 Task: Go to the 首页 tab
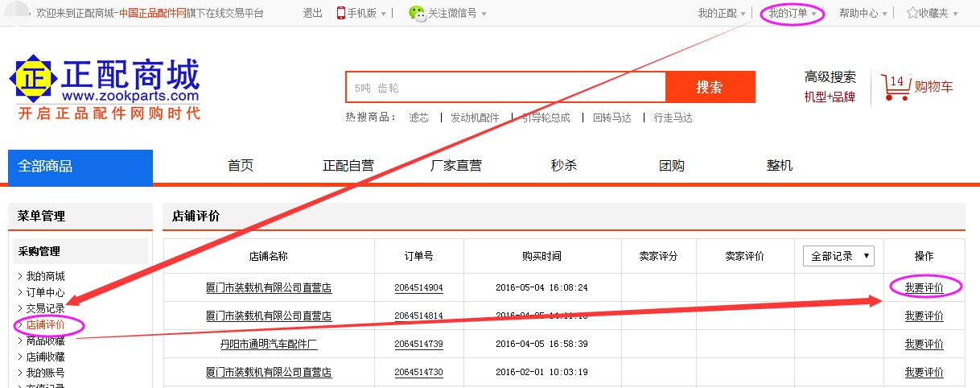click(241, 166)
